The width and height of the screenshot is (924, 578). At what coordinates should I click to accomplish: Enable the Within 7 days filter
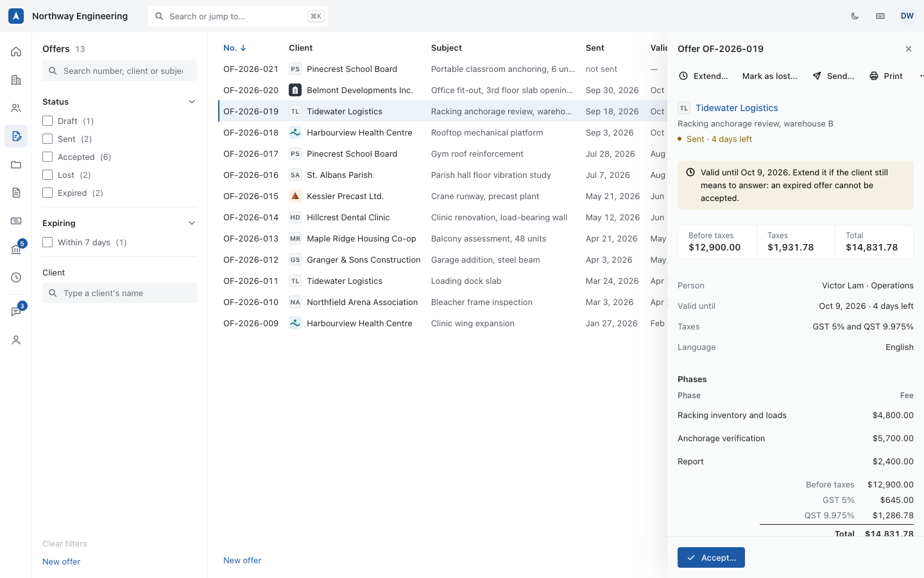click(47, 242)
